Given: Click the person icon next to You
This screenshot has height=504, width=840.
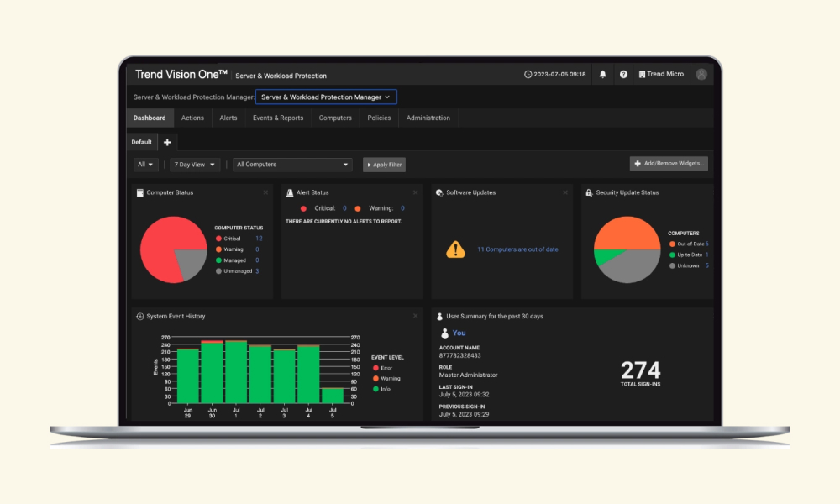Looking at the screenshot, I should (444, 333).
